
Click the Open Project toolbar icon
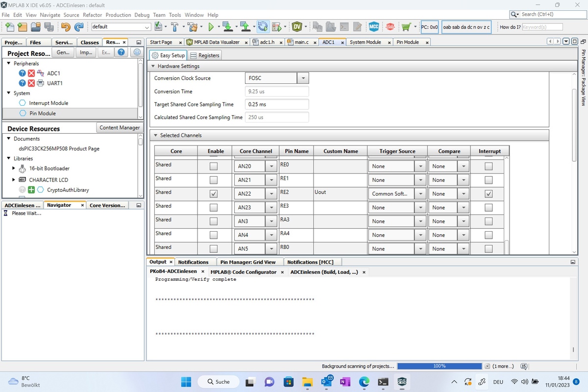36,26
